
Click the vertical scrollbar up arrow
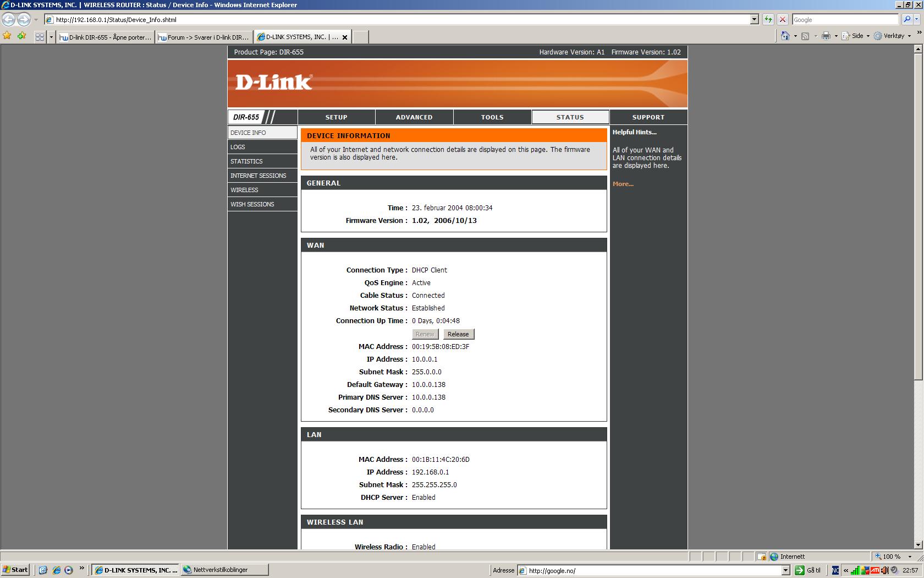(x=918, y=49)
